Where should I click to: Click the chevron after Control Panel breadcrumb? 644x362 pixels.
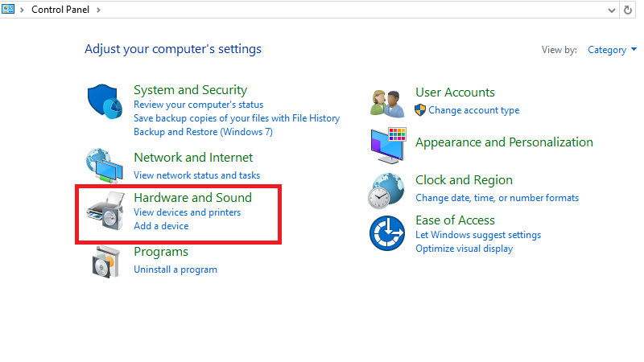tap(98, 10)
